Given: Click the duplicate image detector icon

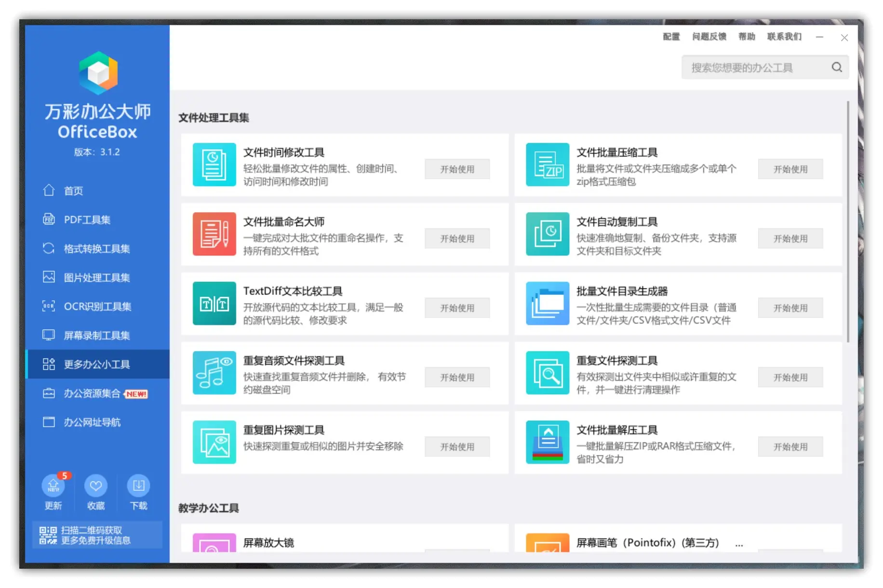Looking at the screenshot, I should click(214, 442).
